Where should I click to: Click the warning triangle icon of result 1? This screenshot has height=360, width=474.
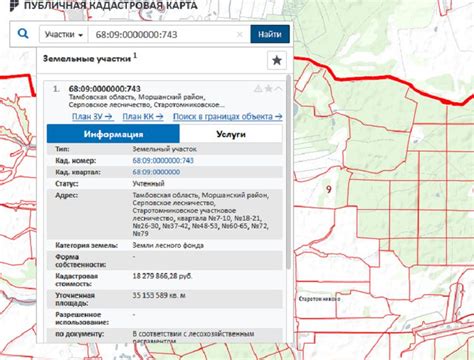258,89
